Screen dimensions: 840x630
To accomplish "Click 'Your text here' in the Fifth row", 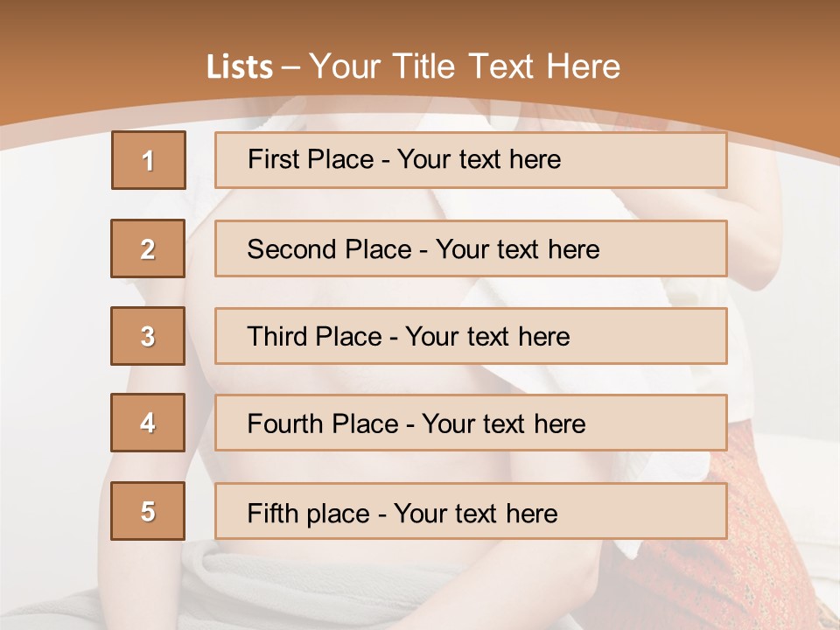I will pyautogui.click(x=476, y=514).
